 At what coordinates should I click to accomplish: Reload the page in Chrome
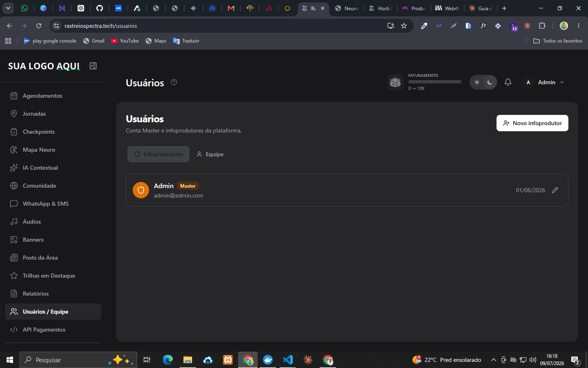click(x=39, y=26)
